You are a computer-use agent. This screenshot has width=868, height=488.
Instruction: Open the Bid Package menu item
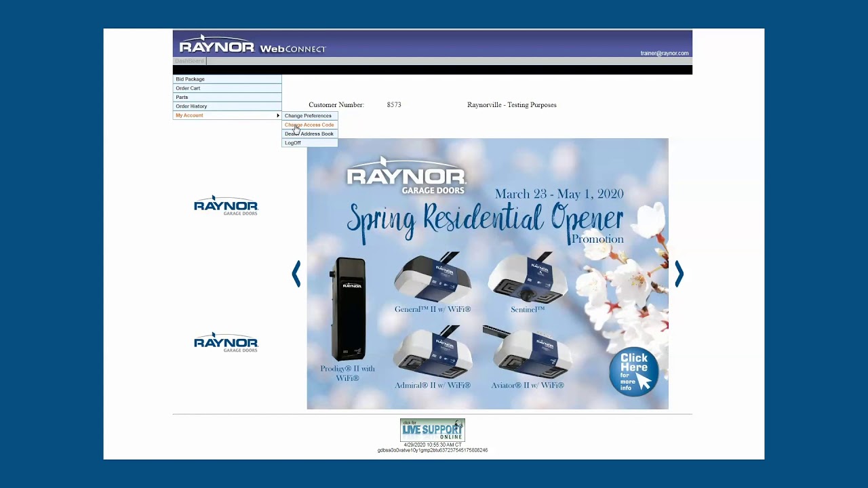coord(227,79)
